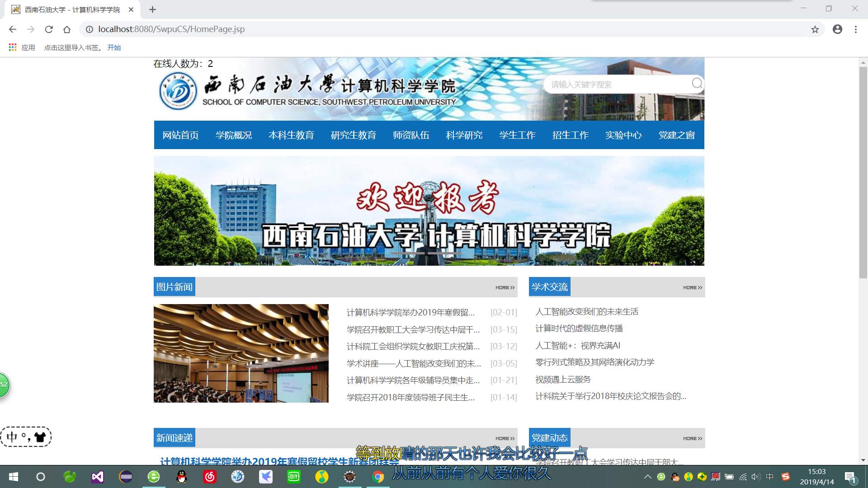The width and height of the screenshot is (868, 488).
Task: Open 研究生教育 navigation menu
Action: [x=354, y=135]
